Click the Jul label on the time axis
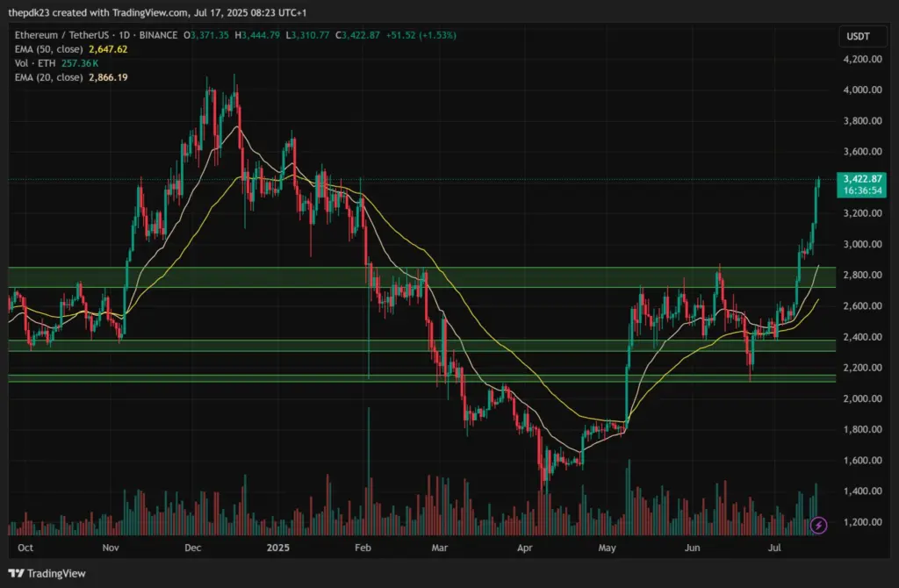Image resolution: width=899 pixels, height=588 pixels. [x=773, y=548]
